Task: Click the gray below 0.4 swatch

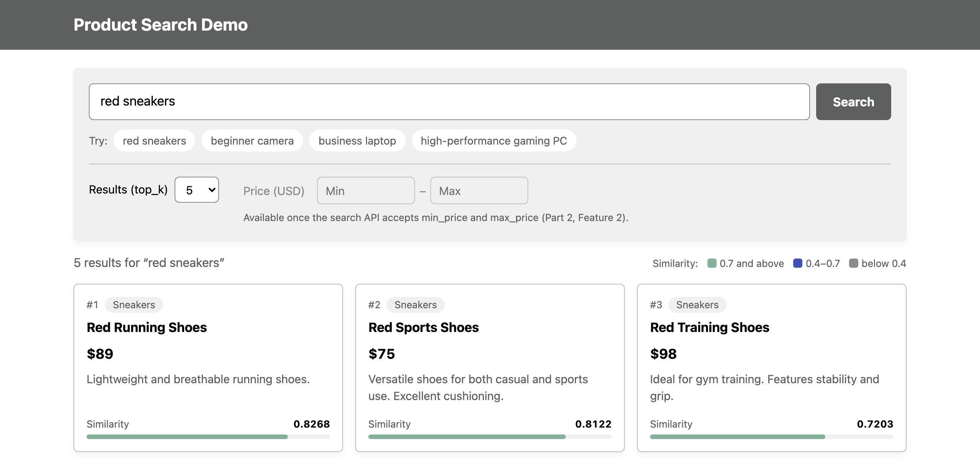Action: click(x=853, y=263)
